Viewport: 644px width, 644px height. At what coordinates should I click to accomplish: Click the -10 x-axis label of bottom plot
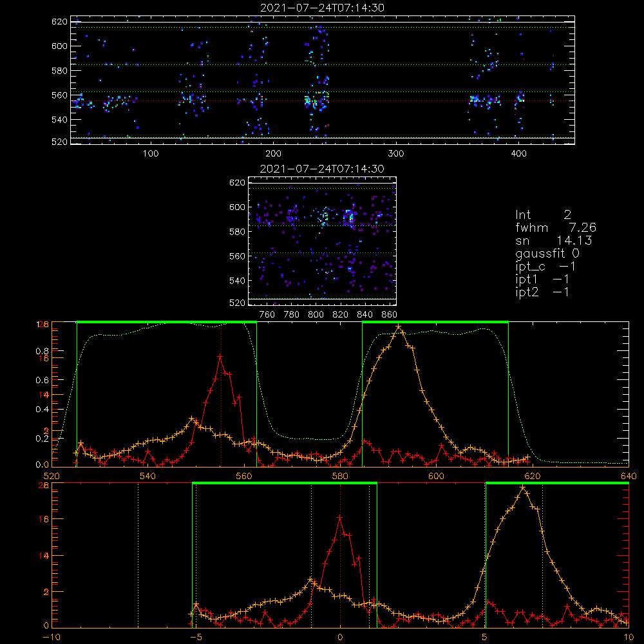click(52, 637)
